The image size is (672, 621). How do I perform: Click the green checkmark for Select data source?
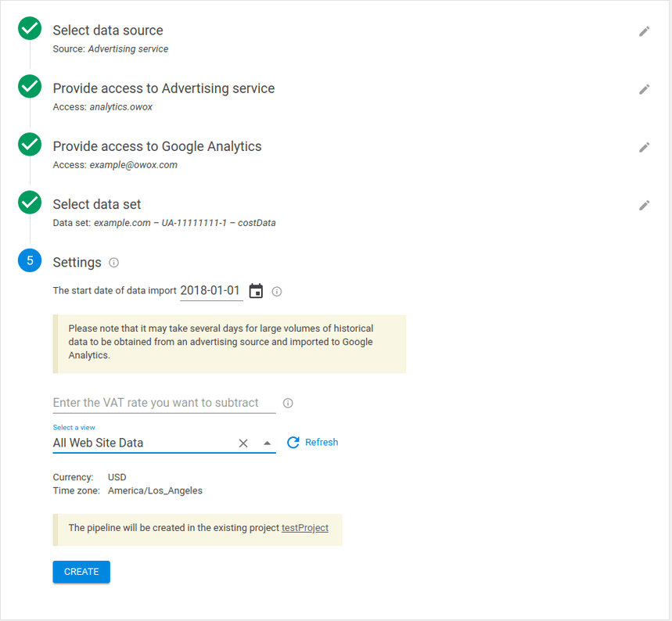[30, 29]
